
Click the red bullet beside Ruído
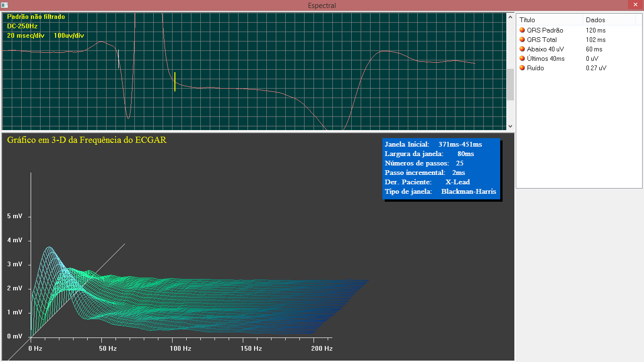(x=522, y=68)
